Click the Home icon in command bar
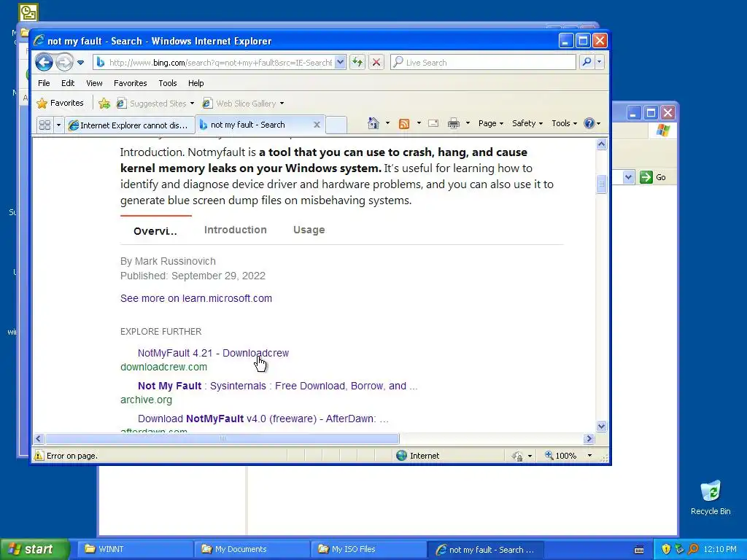 point(373,123)
